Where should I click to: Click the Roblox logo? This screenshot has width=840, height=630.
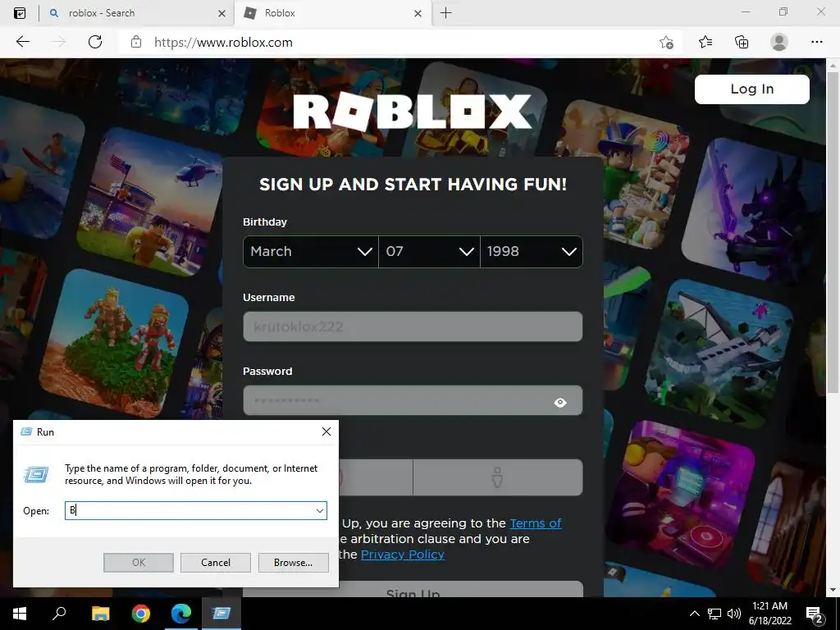pos(413,112)
